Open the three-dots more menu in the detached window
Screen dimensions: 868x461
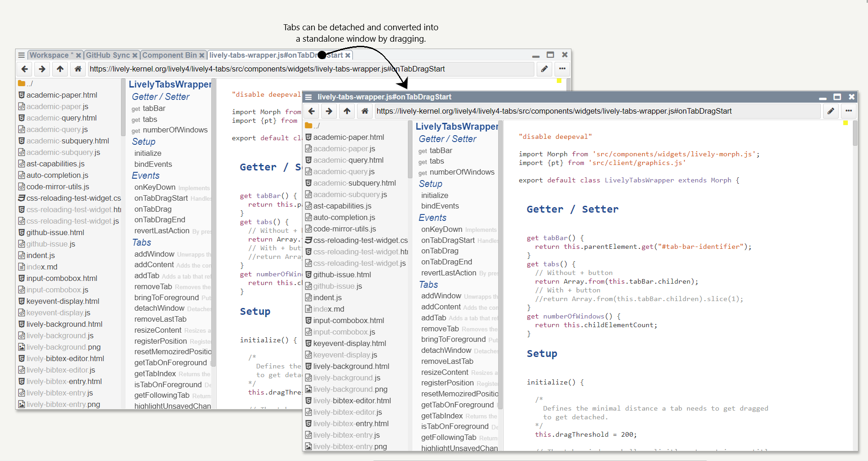click(x=848, y=111)
